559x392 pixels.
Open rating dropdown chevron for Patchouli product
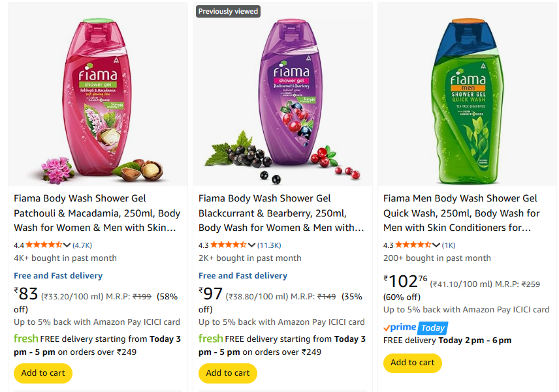click(x=67, y=245)
